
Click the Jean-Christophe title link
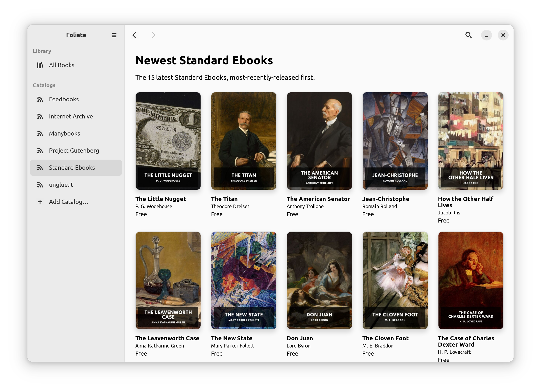click(386, 199)
